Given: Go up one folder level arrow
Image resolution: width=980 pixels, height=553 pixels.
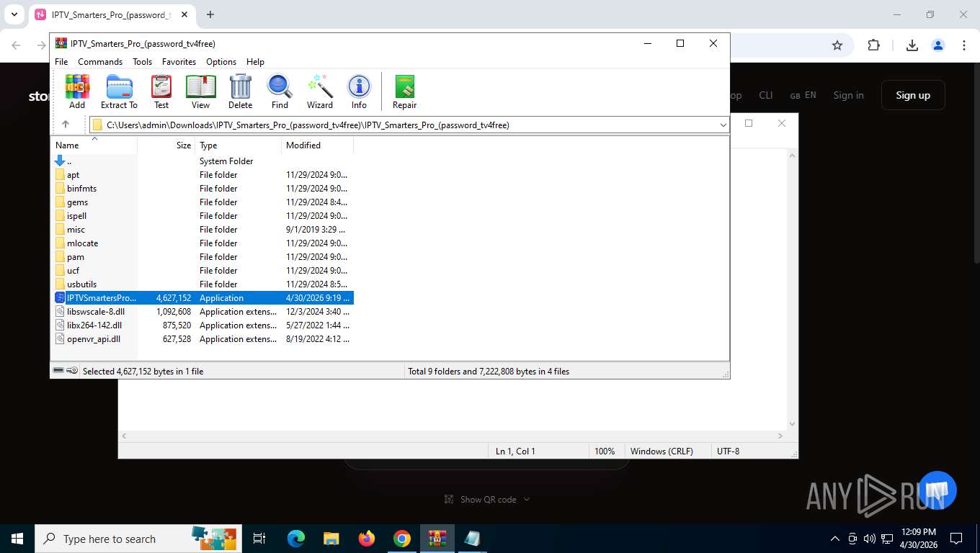Looking at the screenshot, I should tap(66, 125).
